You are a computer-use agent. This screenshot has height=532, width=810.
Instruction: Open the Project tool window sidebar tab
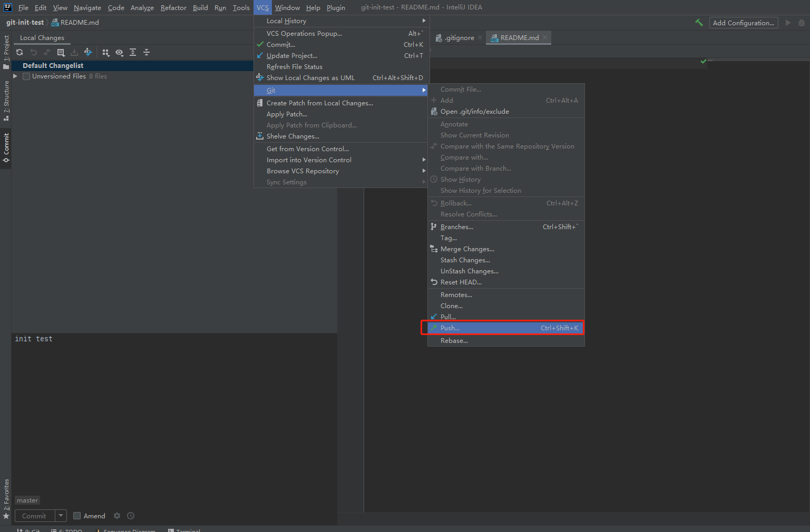tap(6, 52)
